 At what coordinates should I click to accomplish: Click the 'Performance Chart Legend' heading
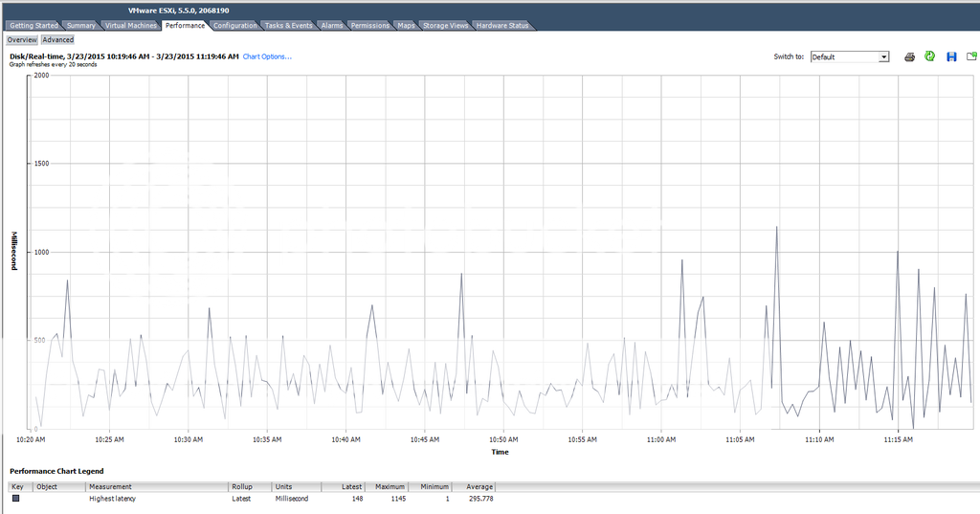pyautogui.click(x=56, y=471)
